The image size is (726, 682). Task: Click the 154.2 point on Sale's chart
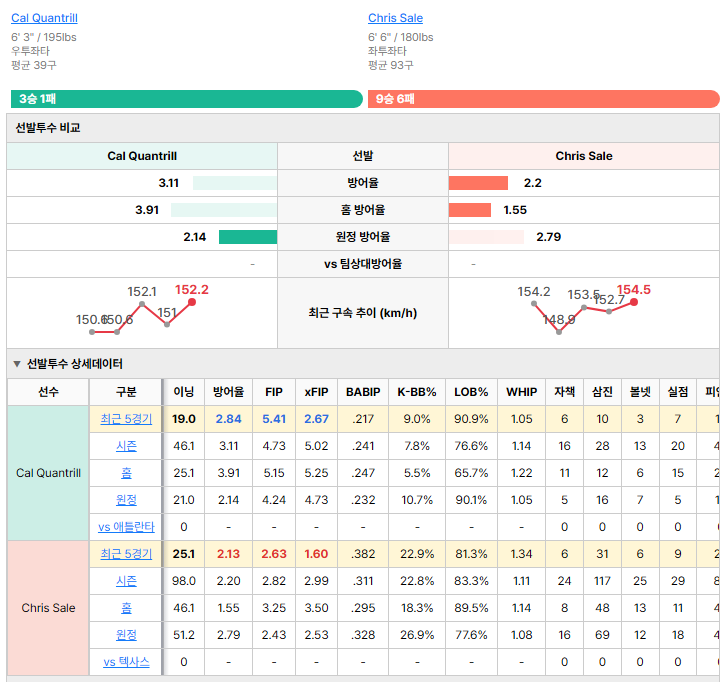pyautogui.click(x=534, y=304)
